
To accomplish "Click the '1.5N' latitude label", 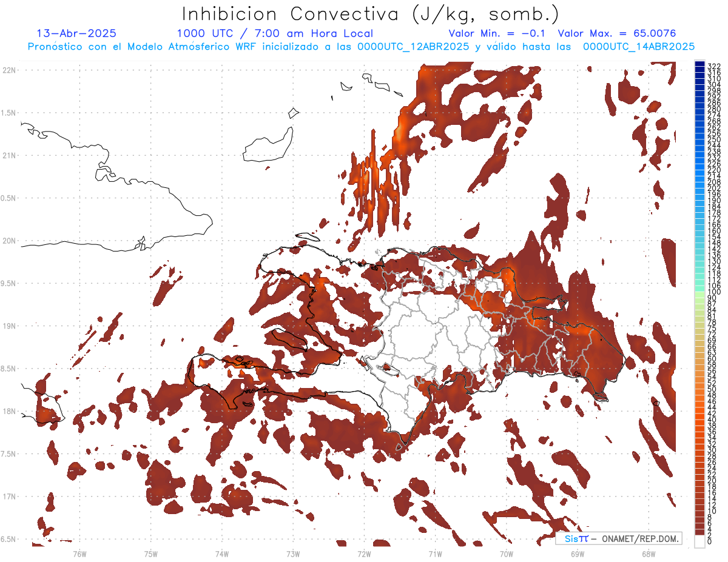I will (9, 113).
